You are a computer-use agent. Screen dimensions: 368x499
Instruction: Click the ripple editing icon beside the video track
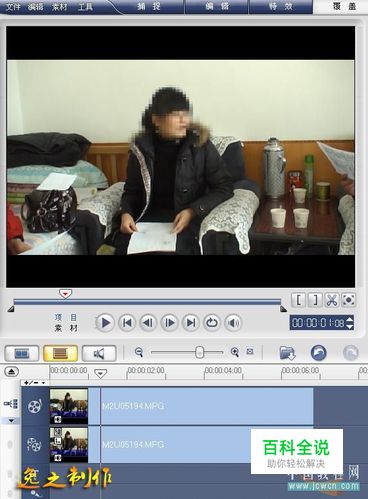click(x=11, y=404)
